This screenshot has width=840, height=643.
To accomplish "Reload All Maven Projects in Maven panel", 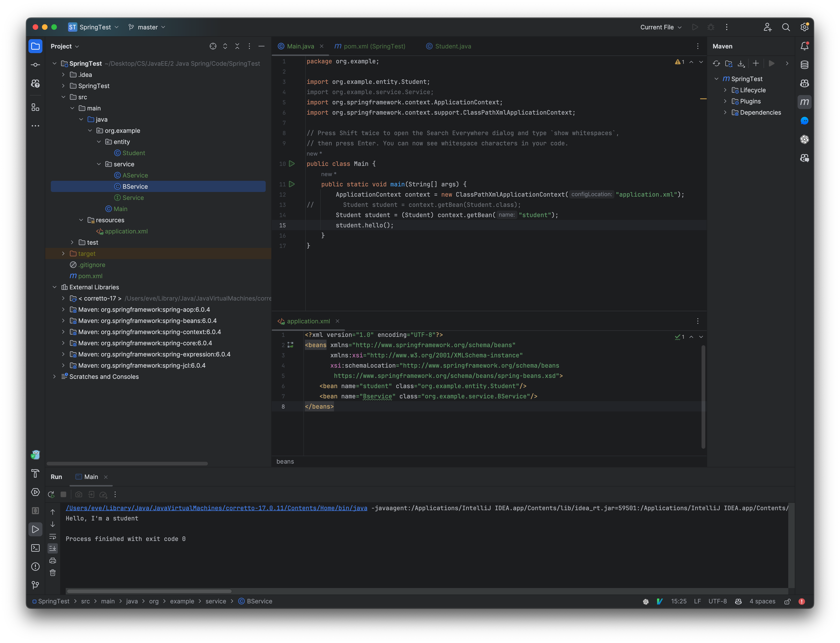I will (716, 64).
